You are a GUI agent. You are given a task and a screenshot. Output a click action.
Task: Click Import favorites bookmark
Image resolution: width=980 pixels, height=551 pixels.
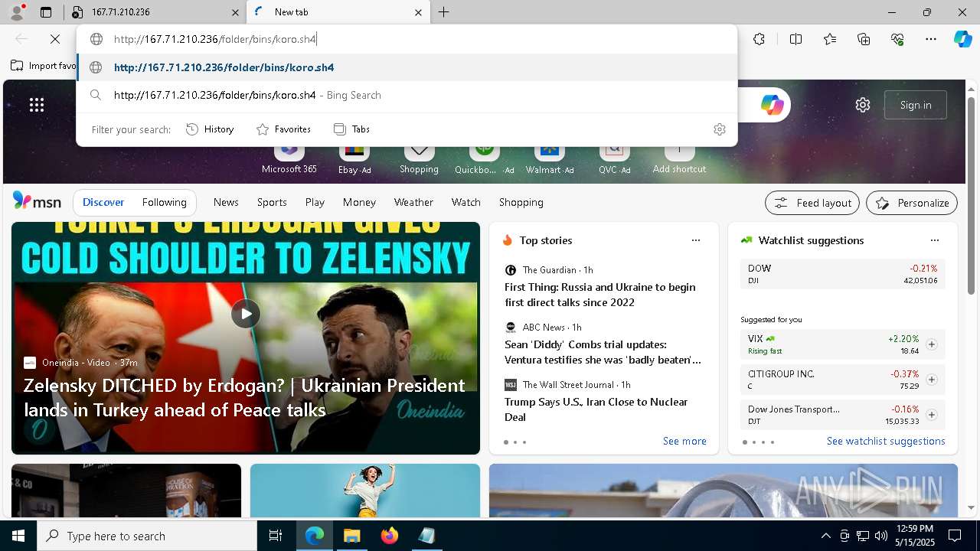click(44, 66)
